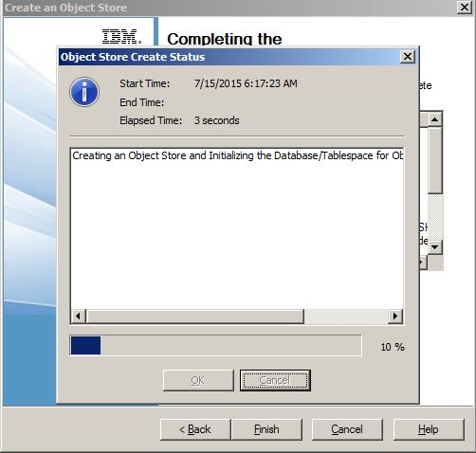Click the wizard summary vertical scrollbar thumb

[x=435, y=160]
